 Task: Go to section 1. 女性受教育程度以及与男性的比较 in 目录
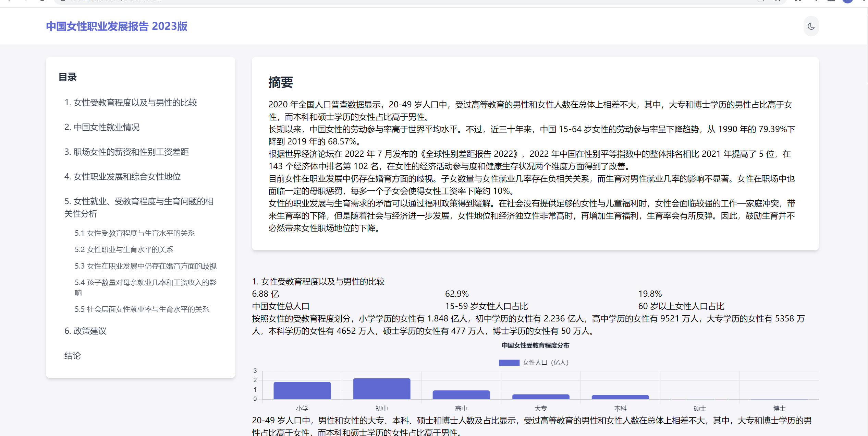click(131, 103)
